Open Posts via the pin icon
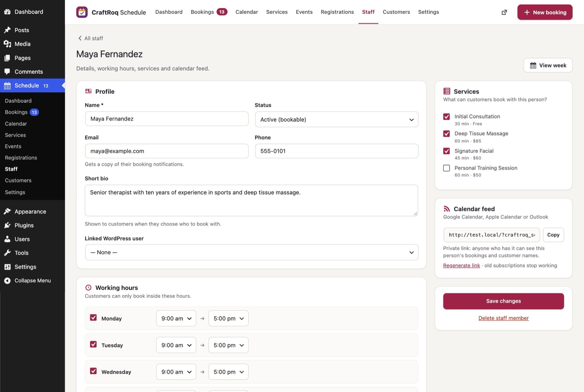 (7, 30)
